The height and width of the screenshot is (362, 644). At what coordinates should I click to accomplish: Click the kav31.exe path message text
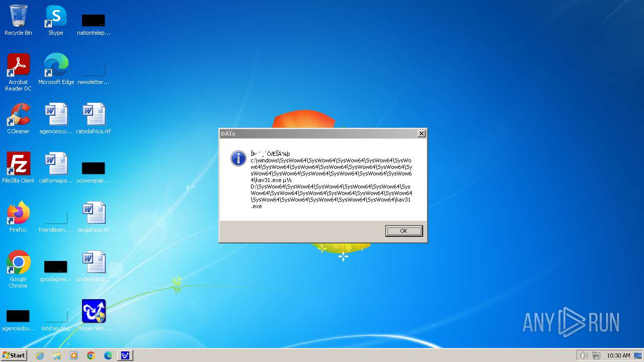(x=332, y=180)
